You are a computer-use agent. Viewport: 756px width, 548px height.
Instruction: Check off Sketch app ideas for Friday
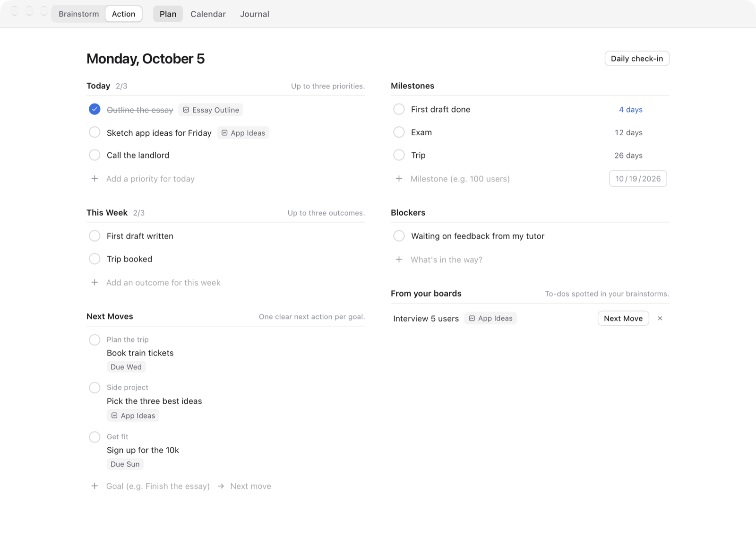tap(94, 132)
